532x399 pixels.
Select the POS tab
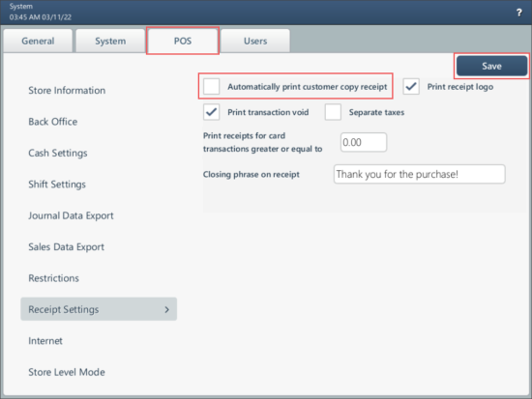tap(183, 41)
